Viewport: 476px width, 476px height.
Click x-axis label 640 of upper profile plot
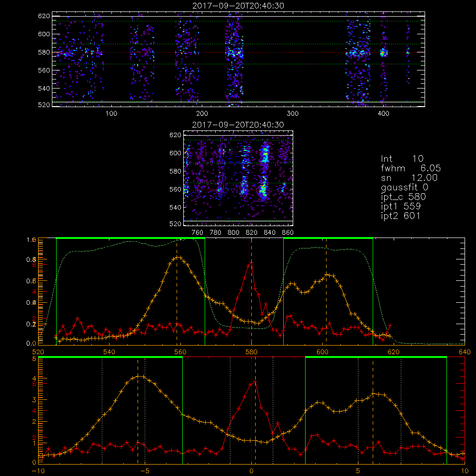pyautogui.click(x=465, y=352)
